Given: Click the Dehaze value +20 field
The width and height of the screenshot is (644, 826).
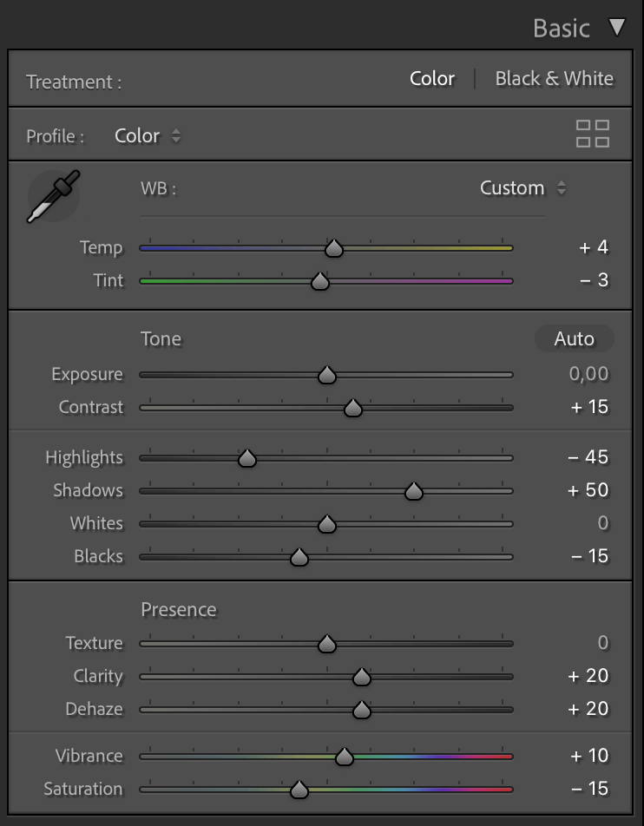Looking at the screenshot, I should (588, 709).
